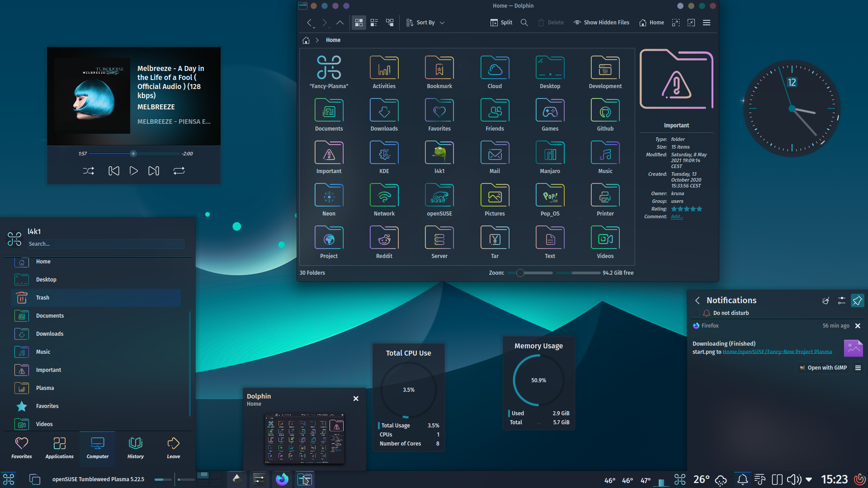868x488 pixels.
Task: Open the Tar folder
Action: tap(495, 242)
